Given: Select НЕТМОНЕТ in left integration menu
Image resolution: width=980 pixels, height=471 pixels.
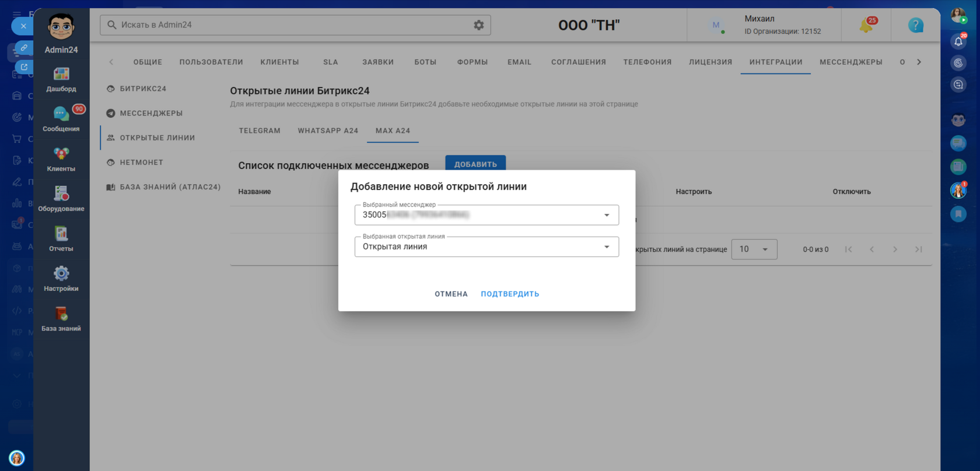Looking at the screenshot, I should click(x=141, y=163).
